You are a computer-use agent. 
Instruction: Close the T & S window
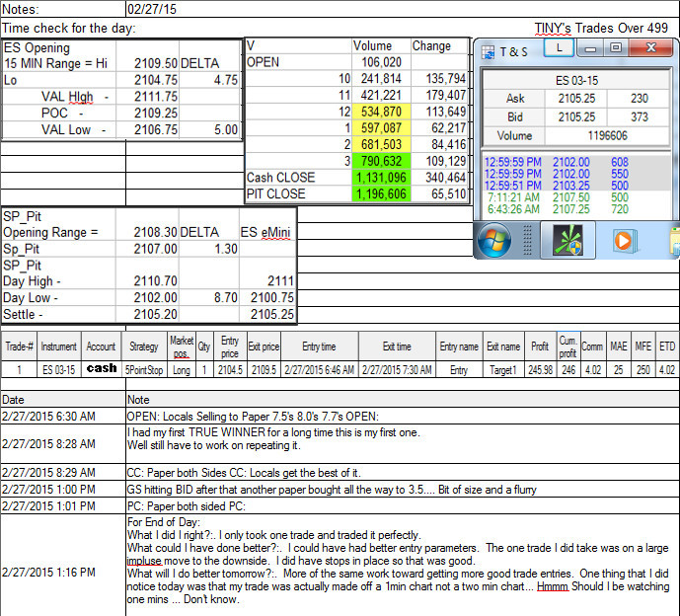650,47
